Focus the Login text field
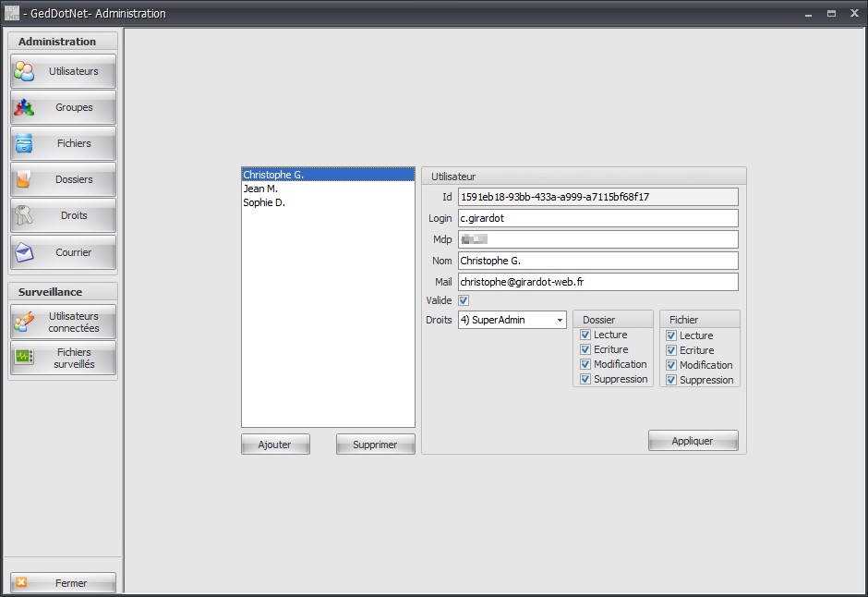The height and width of the screenshot is (597, 868). click(x=597, y=218)
